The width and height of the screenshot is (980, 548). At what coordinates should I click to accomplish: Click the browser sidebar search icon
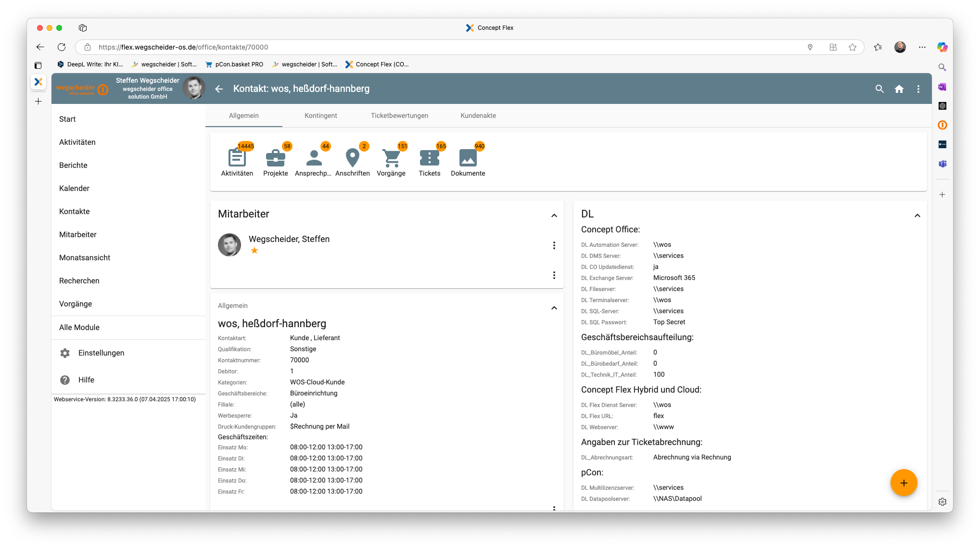tap(942, 67)
